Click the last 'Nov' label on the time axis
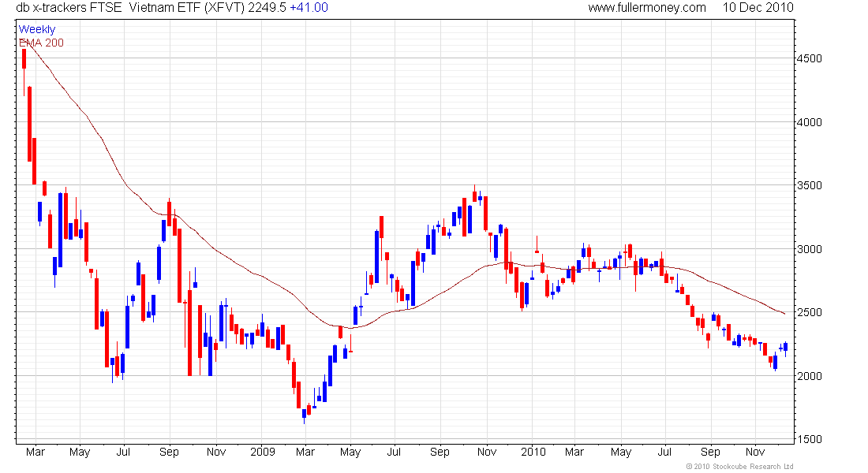 [x=755, y=452]
